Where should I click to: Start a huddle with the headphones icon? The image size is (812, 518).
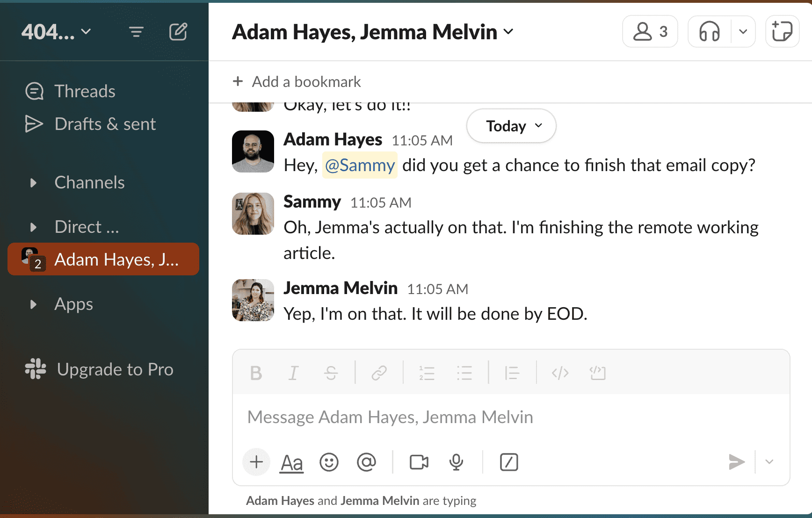point(709,32)
